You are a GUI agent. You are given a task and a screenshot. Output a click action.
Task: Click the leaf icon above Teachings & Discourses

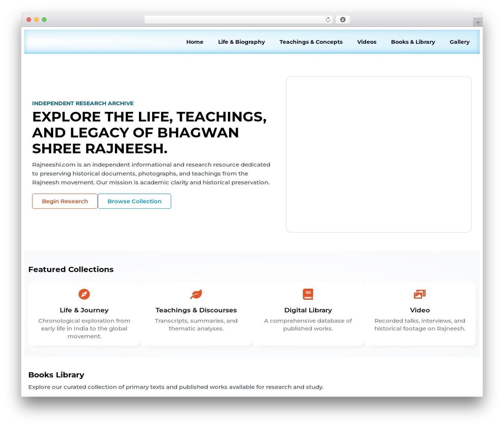click(x=196, y=294)
